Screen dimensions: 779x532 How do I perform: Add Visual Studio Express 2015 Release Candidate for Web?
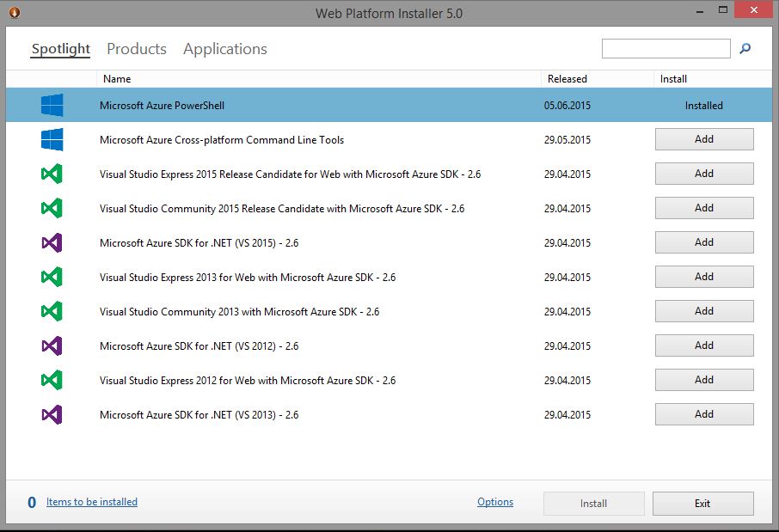coord(704,174)
